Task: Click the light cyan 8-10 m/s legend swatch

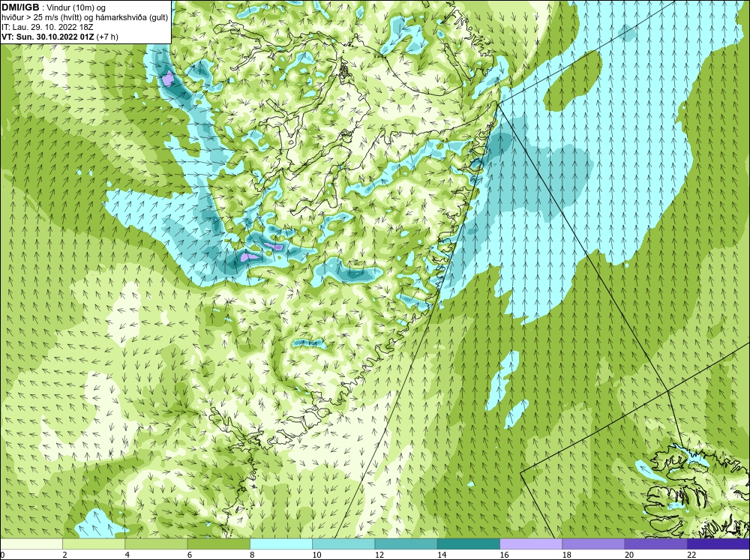Action: tap(281, 544)
